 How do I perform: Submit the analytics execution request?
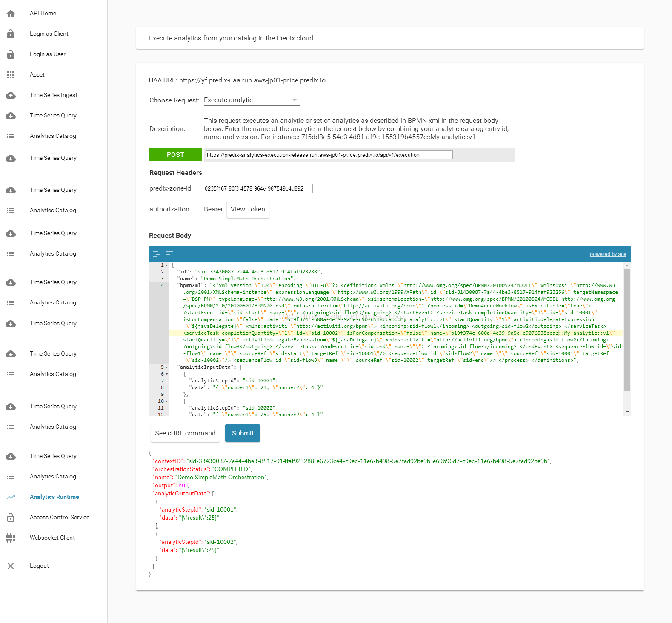(x=243, y=433)
